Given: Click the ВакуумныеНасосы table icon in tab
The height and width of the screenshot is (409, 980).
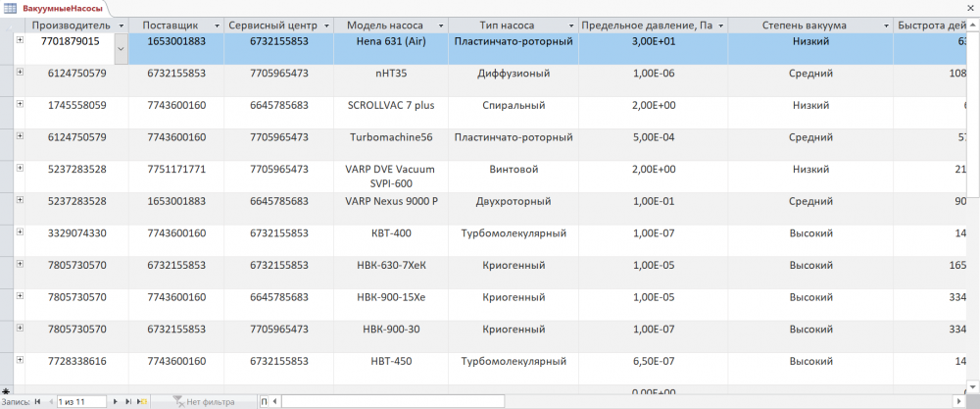Looking at the screenshot, I should click(x=11, y=8).
